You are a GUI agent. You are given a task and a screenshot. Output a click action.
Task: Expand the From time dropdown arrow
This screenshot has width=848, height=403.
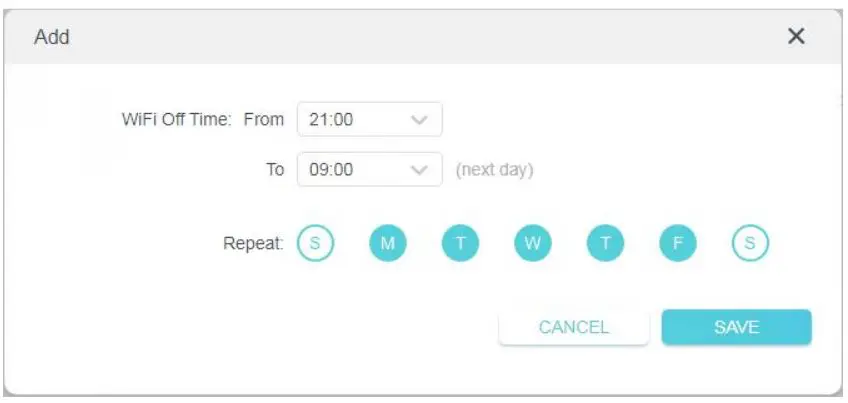pos(420,120)
